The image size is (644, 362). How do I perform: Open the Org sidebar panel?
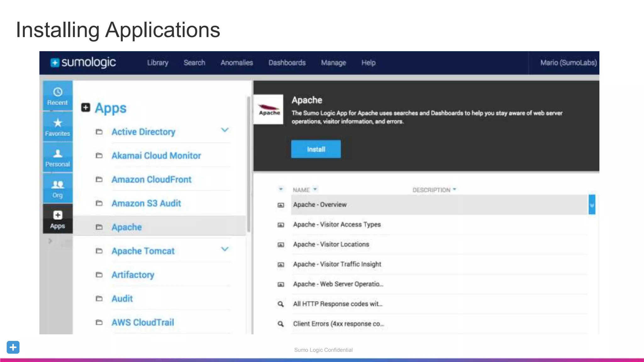pos(58,188)
